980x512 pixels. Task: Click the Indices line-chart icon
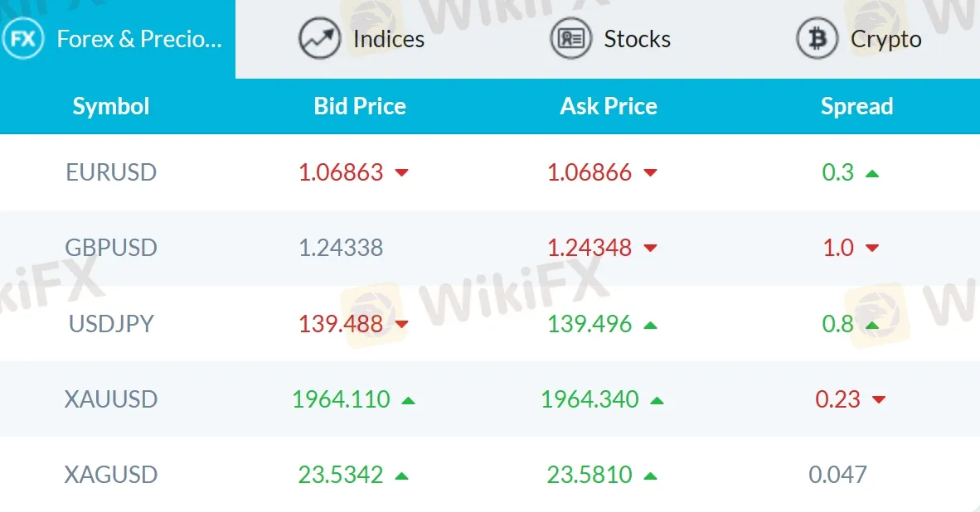pyautogui.click(x=318, y=37)
